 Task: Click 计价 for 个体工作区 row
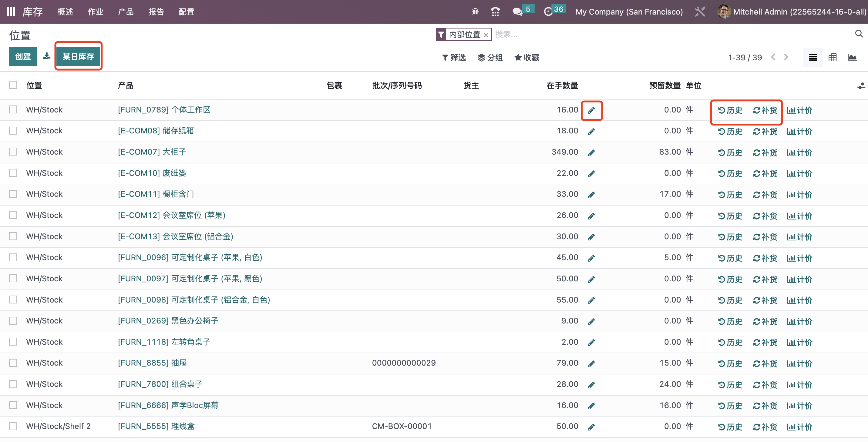click(x=799, y=110)
